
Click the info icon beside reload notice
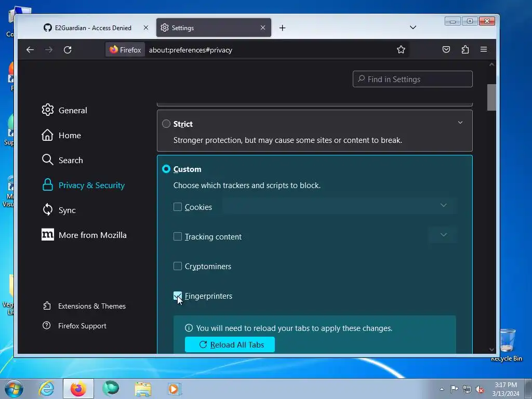(189, 328)
